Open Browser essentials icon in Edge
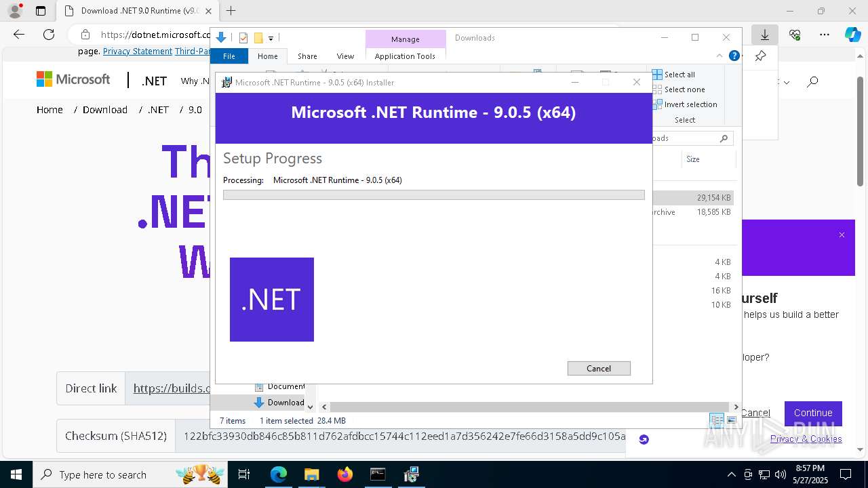Viewport: 868px width, 488px height. [x=795, y=35]
